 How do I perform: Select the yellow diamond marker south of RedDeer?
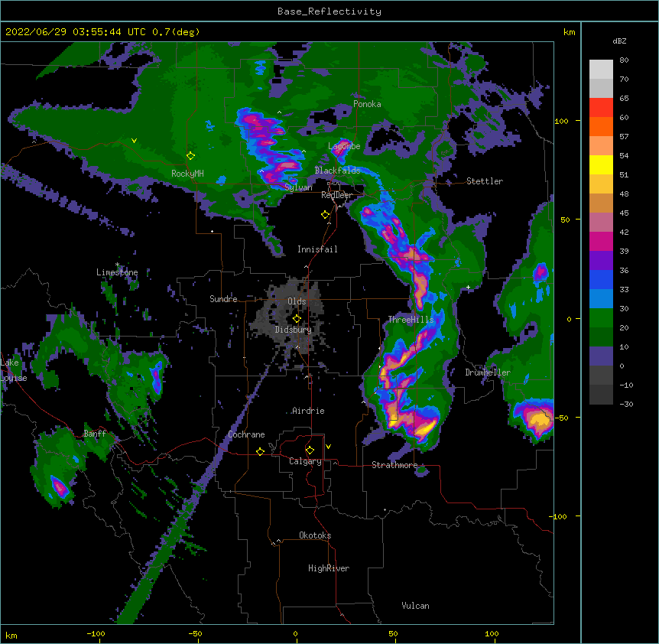tap(326, 215)
